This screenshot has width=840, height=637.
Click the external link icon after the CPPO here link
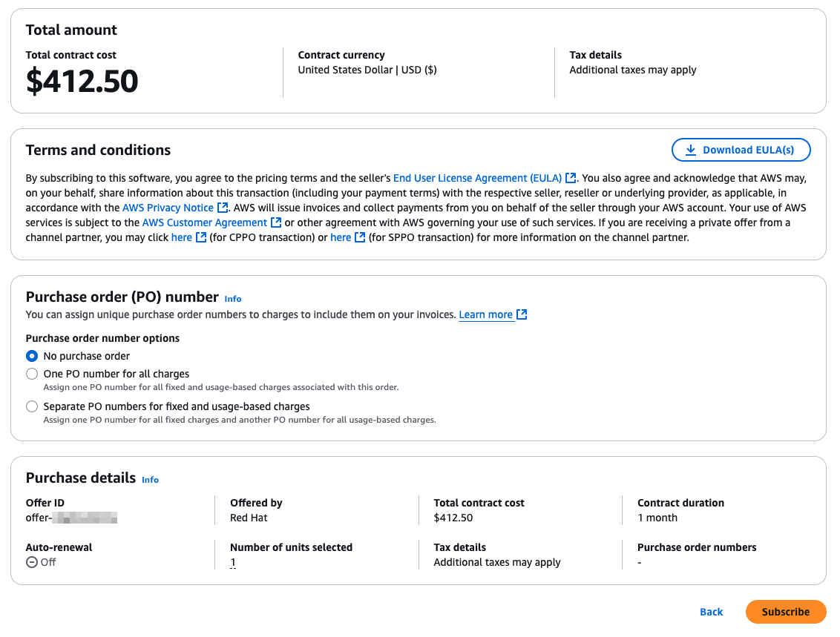[201, 238]
